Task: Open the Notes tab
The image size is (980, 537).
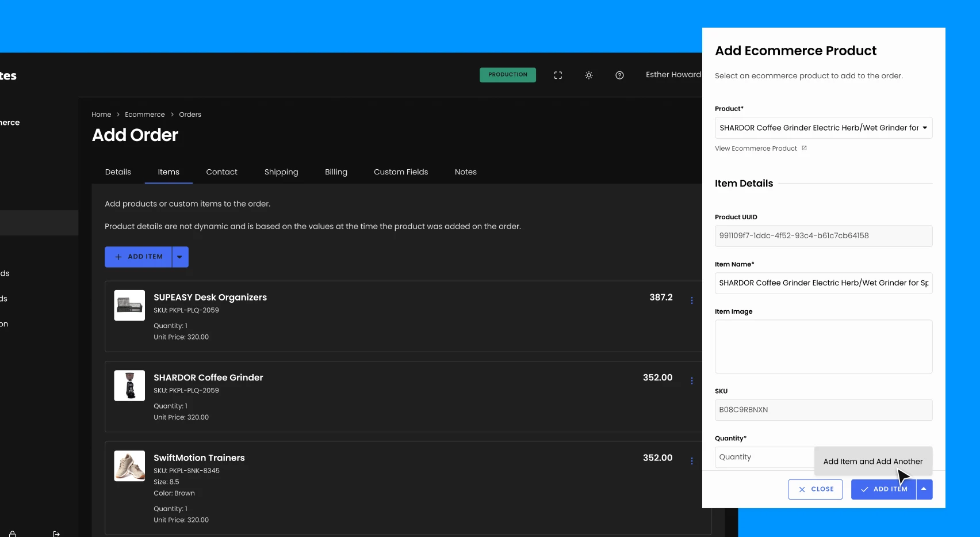Action: tap(466, 172)
